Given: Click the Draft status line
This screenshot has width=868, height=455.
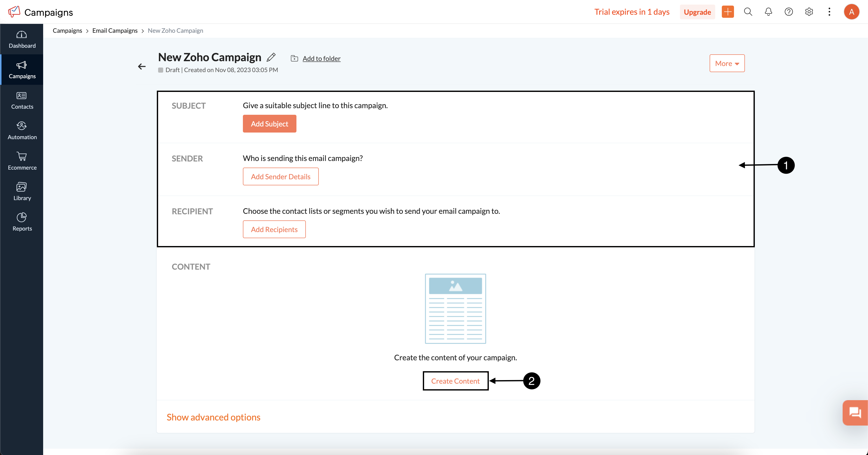Looking at the screenshot, I should tap(218, 70).
